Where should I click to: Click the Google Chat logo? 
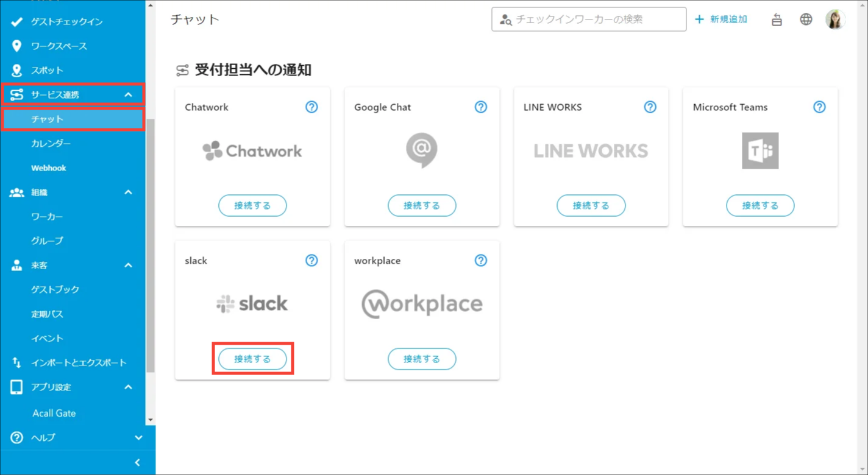[422, 150]
